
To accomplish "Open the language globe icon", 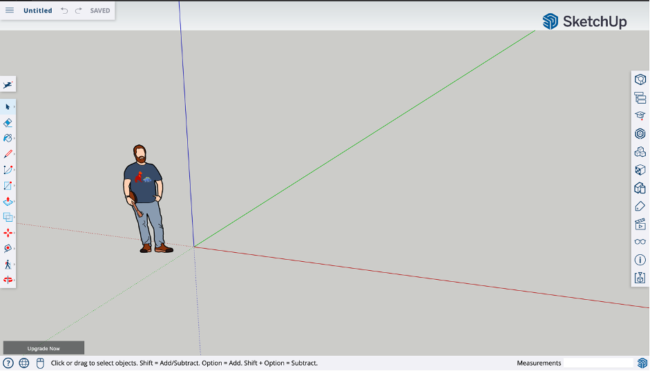I will point(24,363).
